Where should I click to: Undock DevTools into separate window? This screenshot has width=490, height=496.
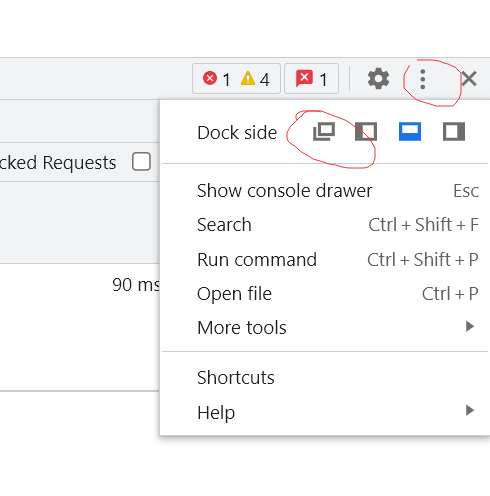[x=324, y=132]
